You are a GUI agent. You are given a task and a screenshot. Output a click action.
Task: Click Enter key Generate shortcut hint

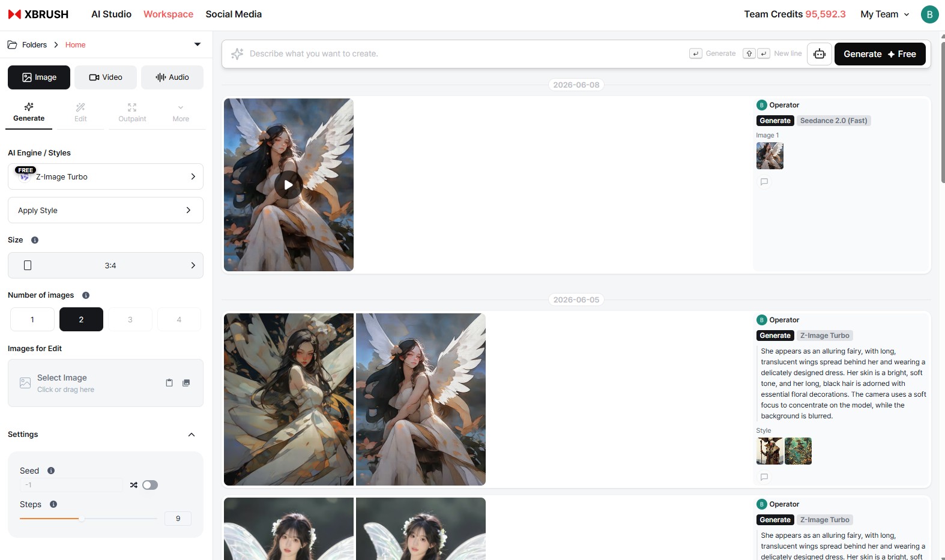(696, 53)
